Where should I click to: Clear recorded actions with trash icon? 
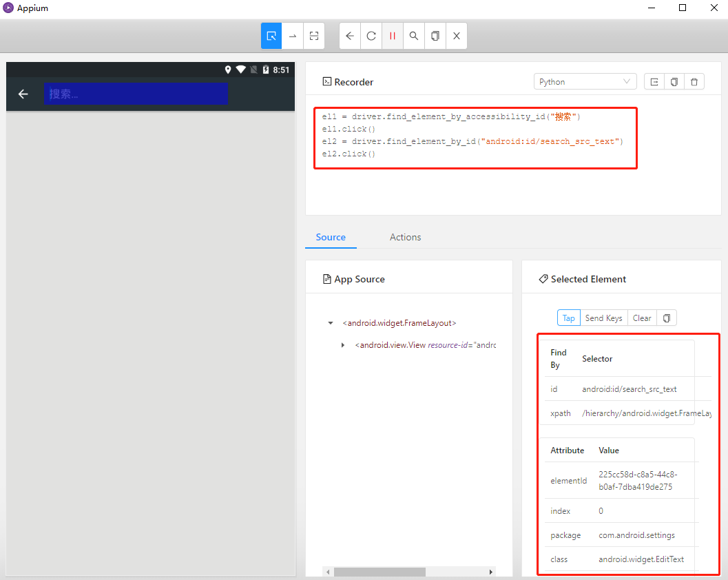[694, 82]
